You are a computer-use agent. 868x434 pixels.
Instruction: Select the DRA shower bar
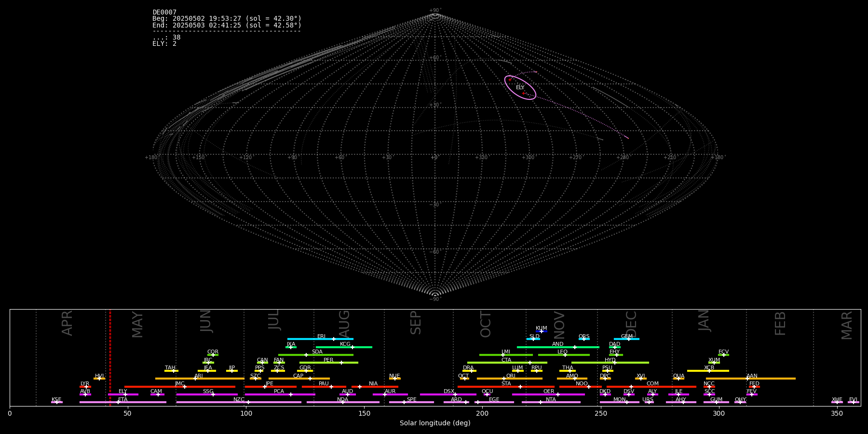(469, 371)
